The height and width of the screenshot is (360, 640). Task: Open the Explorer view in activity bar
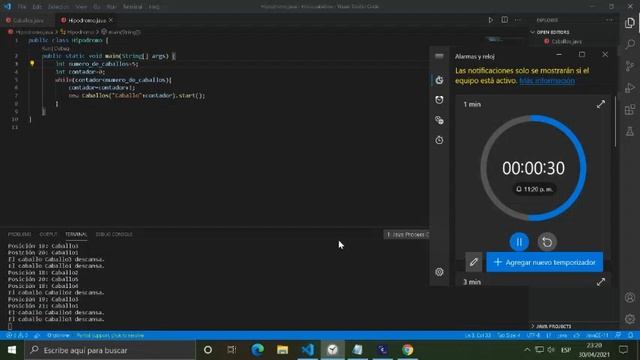630,23
